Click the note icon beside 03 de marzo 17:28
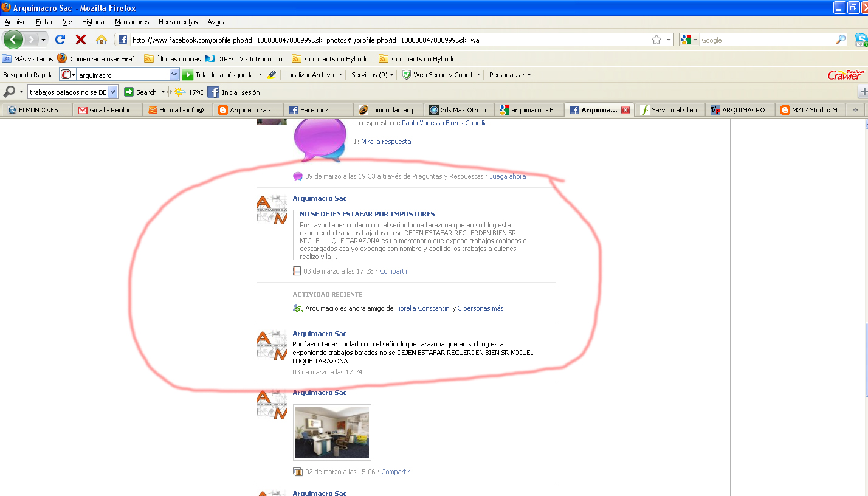Screen dimensions: 868x496 pos(297,271)
